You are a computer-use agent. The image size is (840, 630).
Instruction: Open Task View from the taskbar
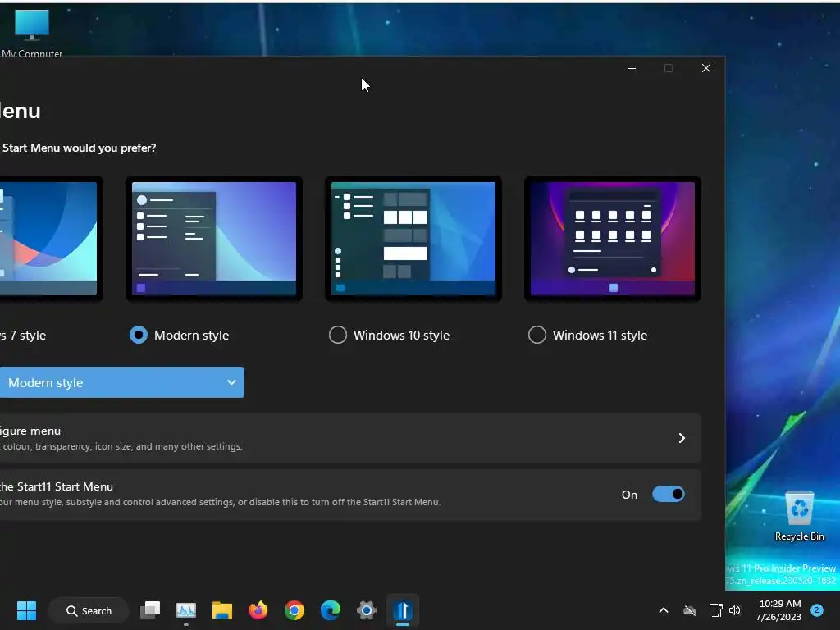coord(150,610)
